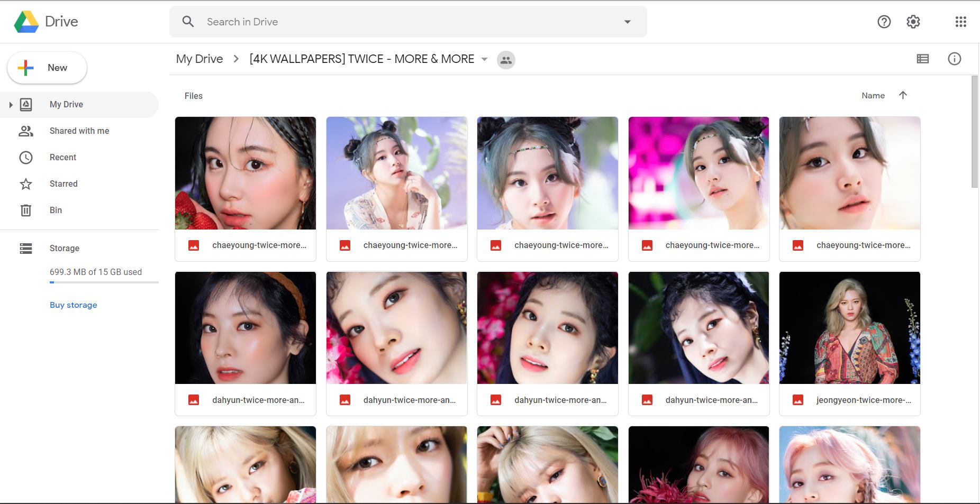Click the Files section heading
This screenshot has height=504, width=980.
coord(194,96)
